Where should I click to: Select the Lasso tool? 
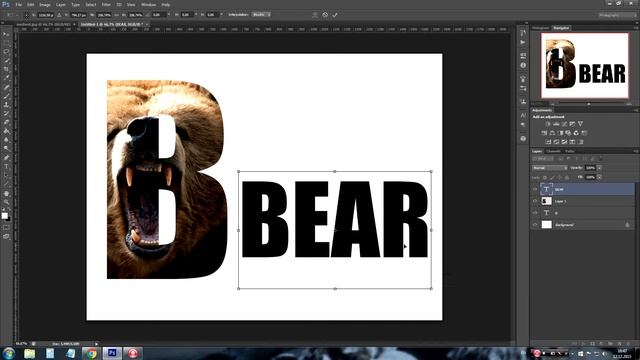pyautogui.click(x=6, y=52)
